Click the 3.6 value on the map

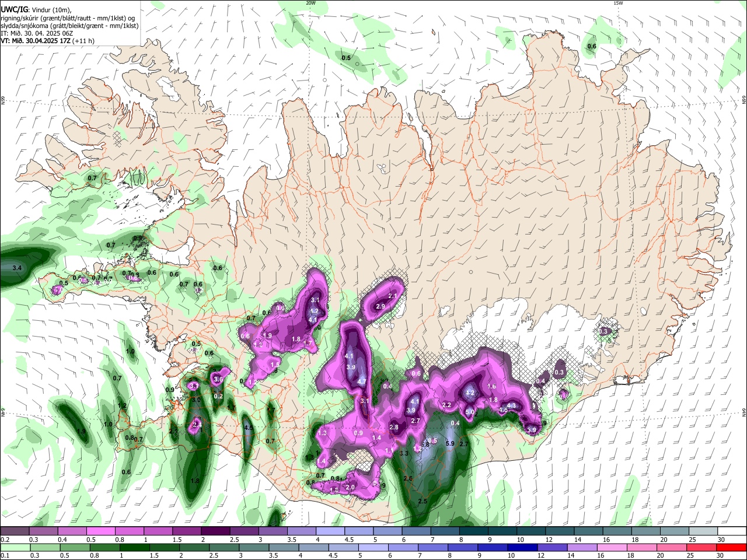[218, 379]
